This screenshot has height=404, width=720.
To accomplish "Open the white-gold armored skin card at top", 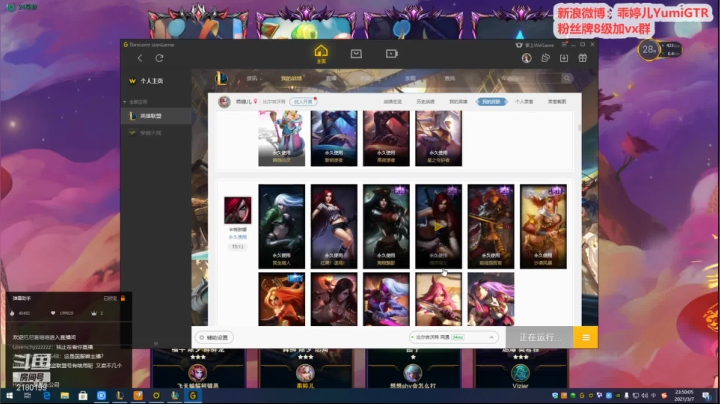I will coord(439,138).
